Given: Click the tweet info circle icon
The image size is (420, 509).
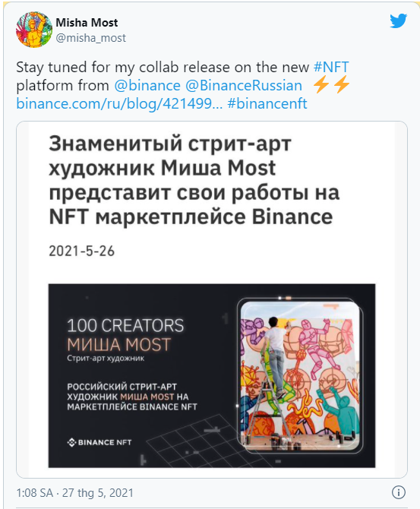Looking at the screenshot, I should point(398,492).
